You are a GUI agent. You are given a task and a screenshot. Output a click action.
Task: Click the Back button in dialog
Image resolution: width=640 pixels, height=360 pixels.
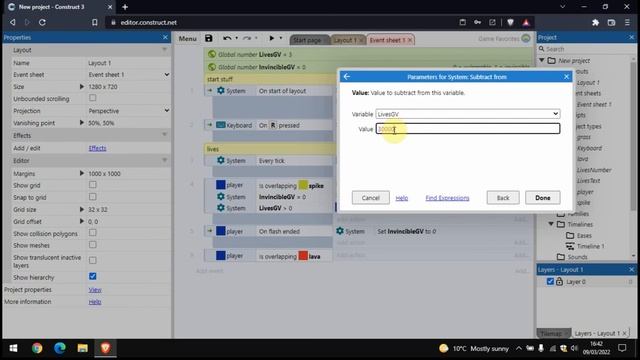pyautogui.click(x=503, y=198)
